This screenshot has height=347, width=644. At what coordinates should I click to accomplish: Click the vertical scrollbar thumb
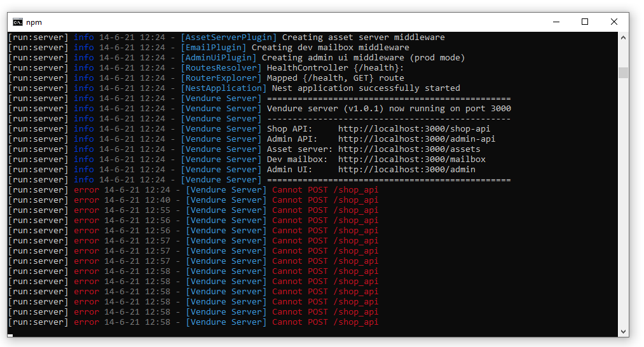pyautogui.click(x=623, y=72)
